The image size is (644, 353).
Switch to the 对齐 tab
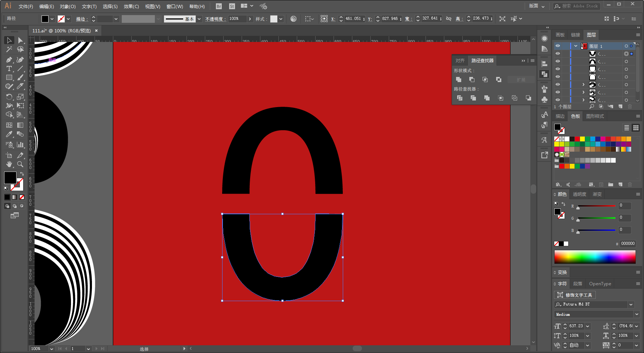pos(460,61)
